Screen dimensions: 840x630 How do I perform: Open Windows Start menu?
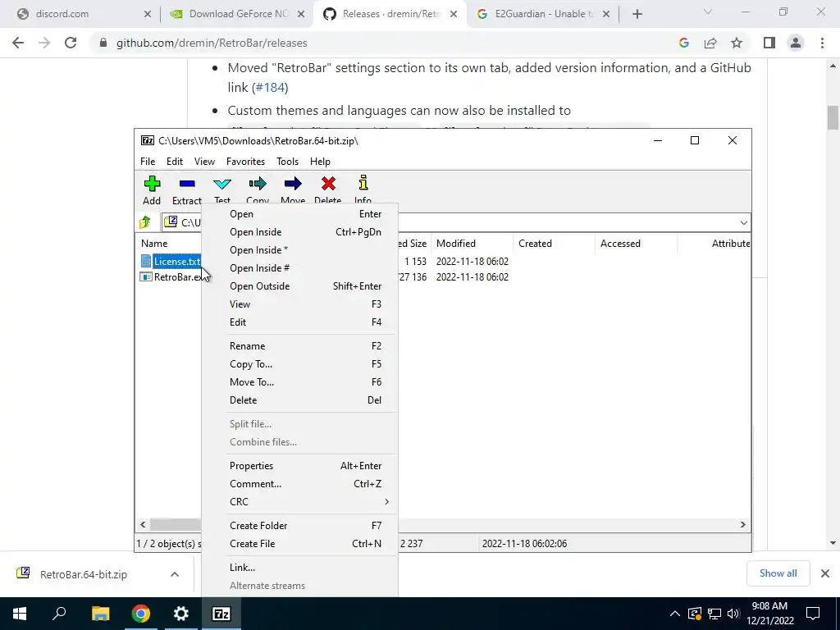point(20,614)
